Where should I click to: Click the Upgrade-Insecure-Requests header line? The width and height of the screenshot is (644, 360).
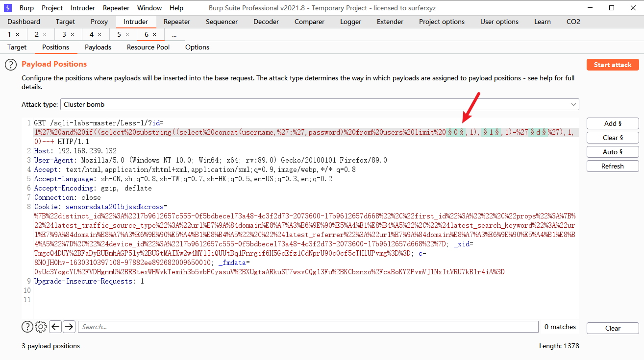[89, 281]
